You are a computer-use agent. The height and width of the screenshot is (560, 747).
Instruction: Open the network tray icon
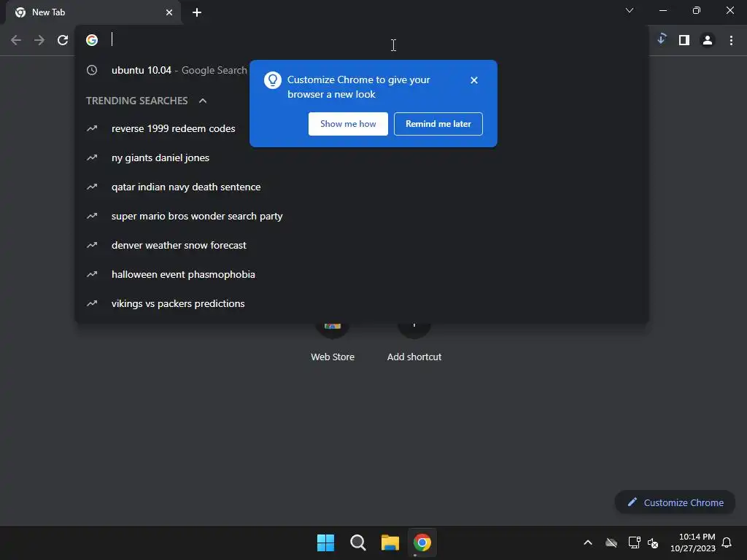[634, 542]
